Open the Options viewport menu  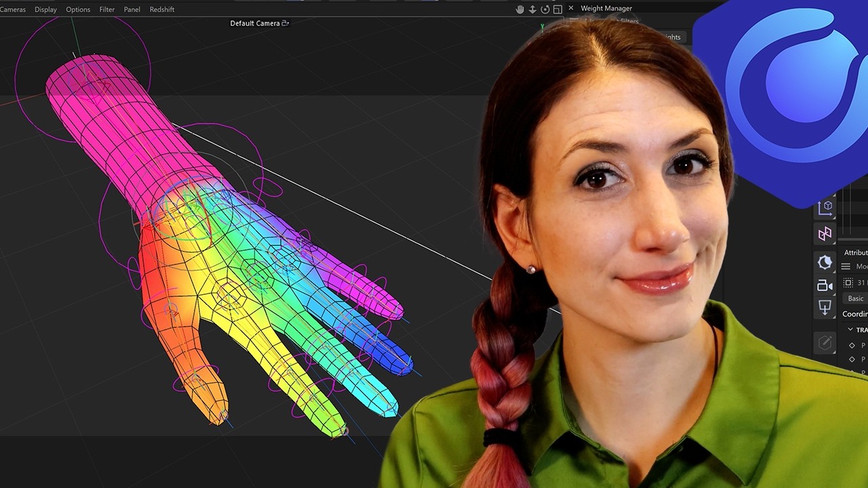coord(78,9)
